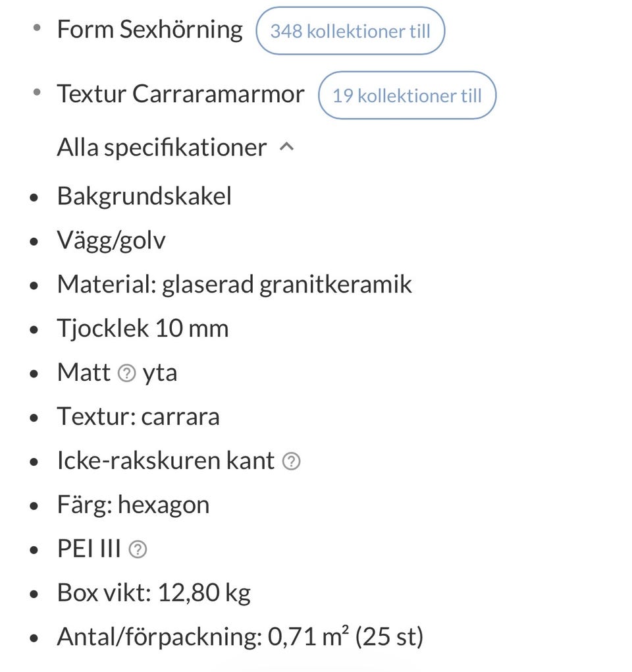Select the Form Sexhörning label
632x672 pixels.
click(x=149, y=30)
